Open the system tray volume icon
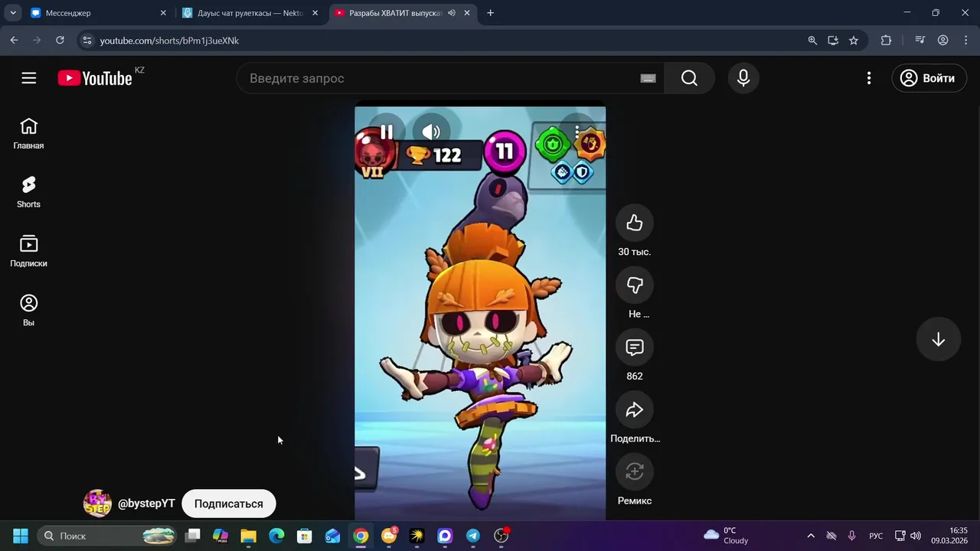This screenshot has width=980, height=551. pyautogui.click(x=916, y=536)
